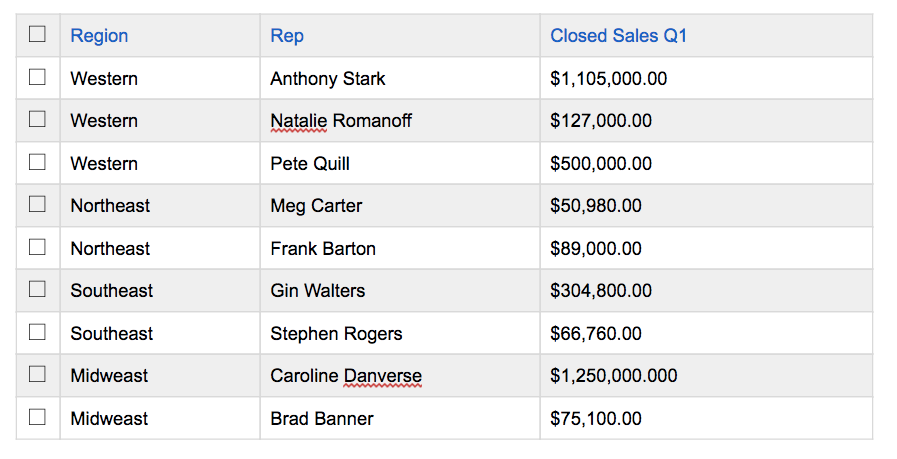Tick the checkbox for Anthony Stark
The height and width of the screenshot is (459, 897).
[x=38, y=77]
